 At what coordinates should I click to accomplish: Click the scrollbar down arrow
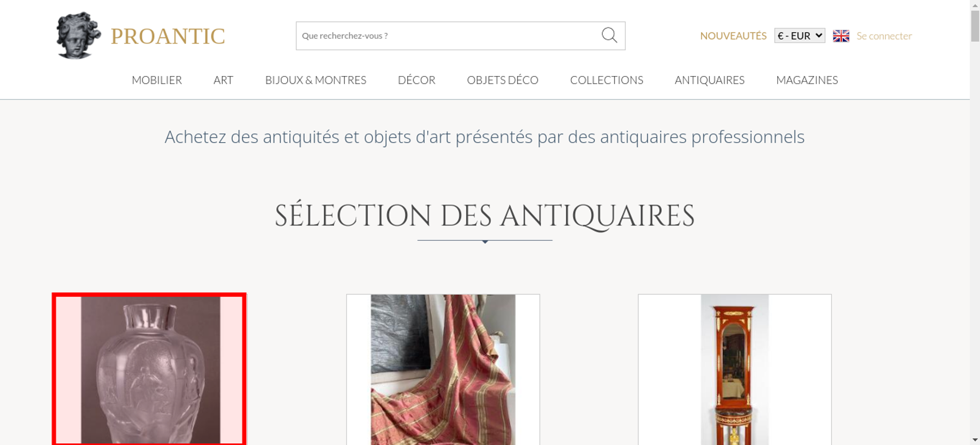click(975, 440)
